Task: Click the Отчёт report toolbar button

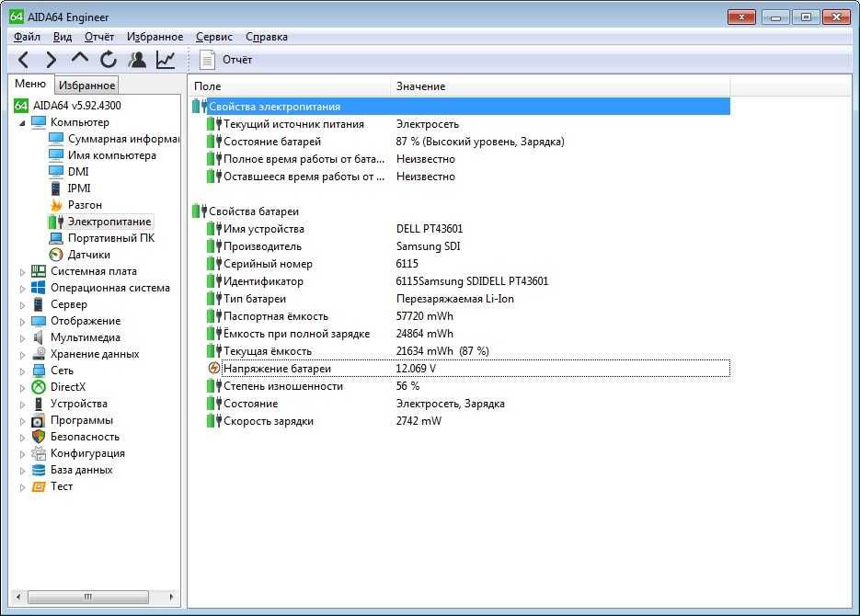Action: [226, 60]
